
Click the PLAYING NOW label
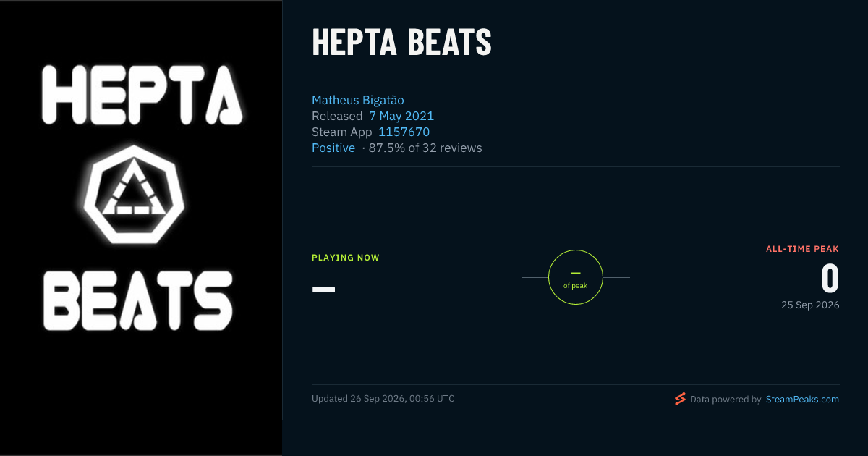(346, 258)
